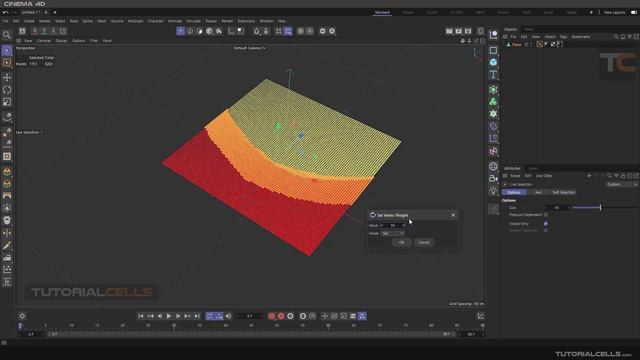Open the field/globe icon in right palette
This screenshot has width=640, height=360.
point(493,166)
